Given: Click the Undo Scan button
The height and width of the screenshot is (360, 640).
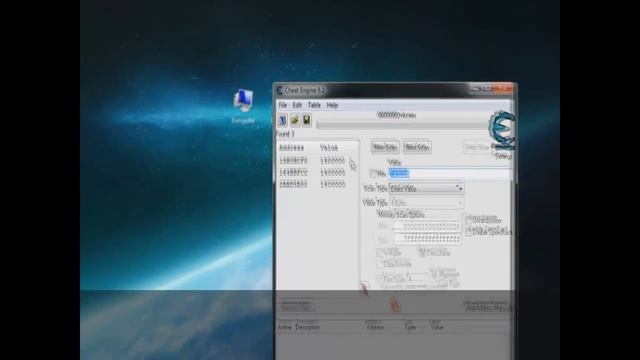Looking at the screenshot, I should coord(477,147).
